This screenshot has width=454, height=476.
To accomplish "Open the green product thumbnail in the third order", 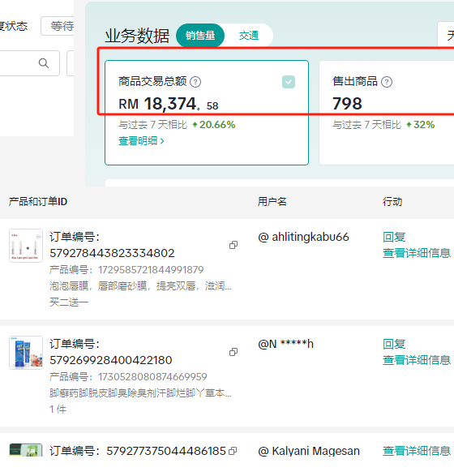I will (26, 450).
